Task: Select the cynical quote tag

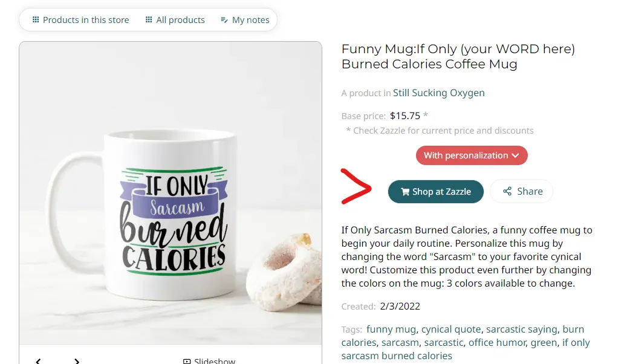Action: tap(451, 329)
